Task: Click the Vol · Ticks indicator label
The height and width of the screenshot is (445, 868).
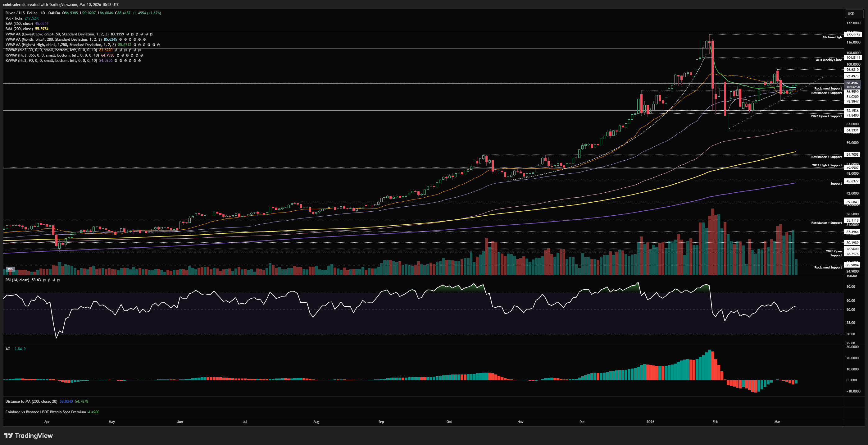Action: click(x=14, y=18)
